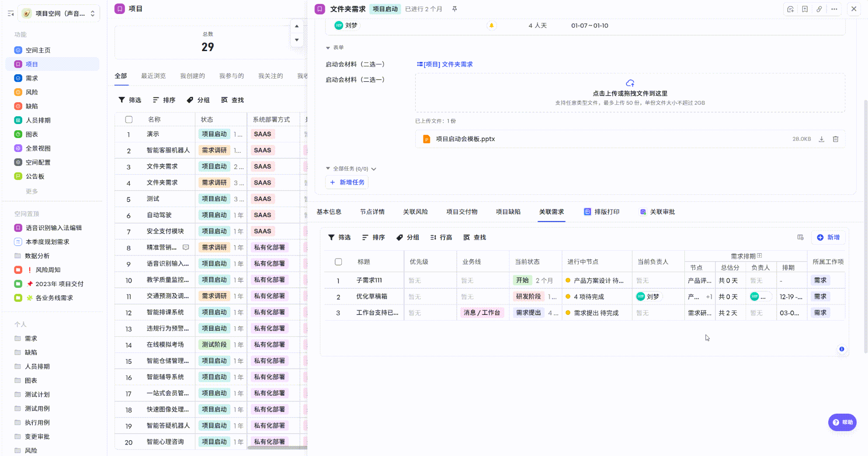Viewport: 868px width, 456px height.
Task: Open the 节点详情 detail tab
Action: 372,212
